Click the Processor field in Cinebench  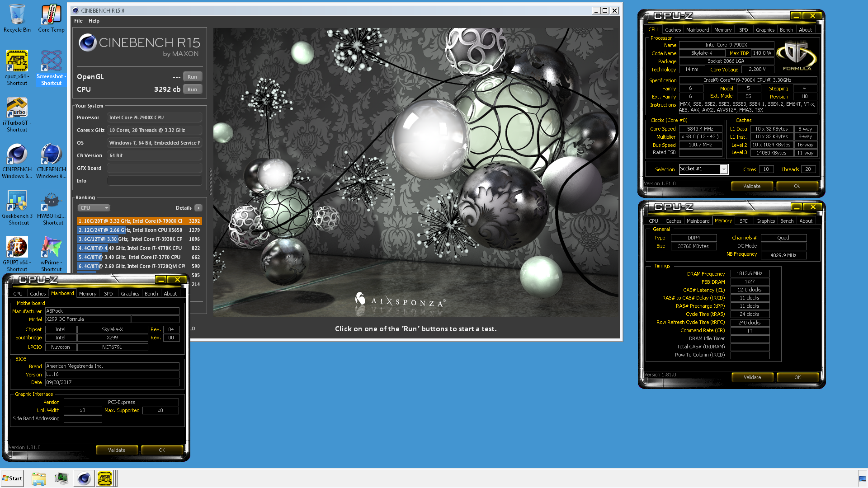[x=155, y=117]
